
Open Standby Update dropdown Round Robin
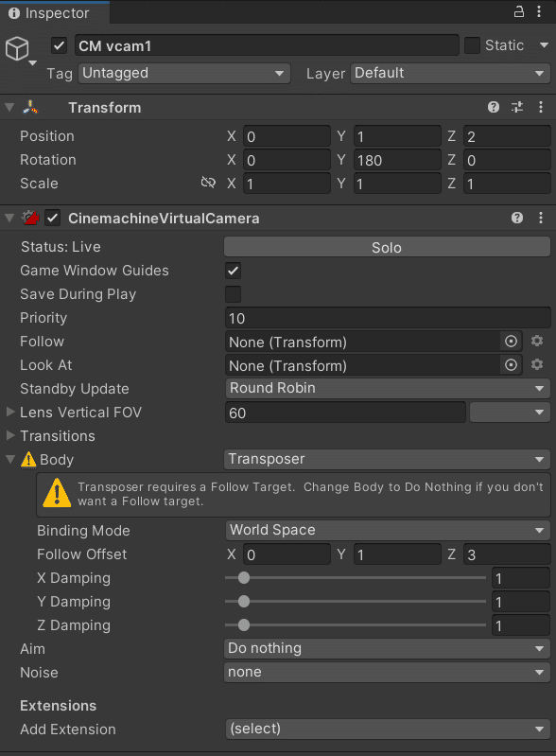(388, 388)
